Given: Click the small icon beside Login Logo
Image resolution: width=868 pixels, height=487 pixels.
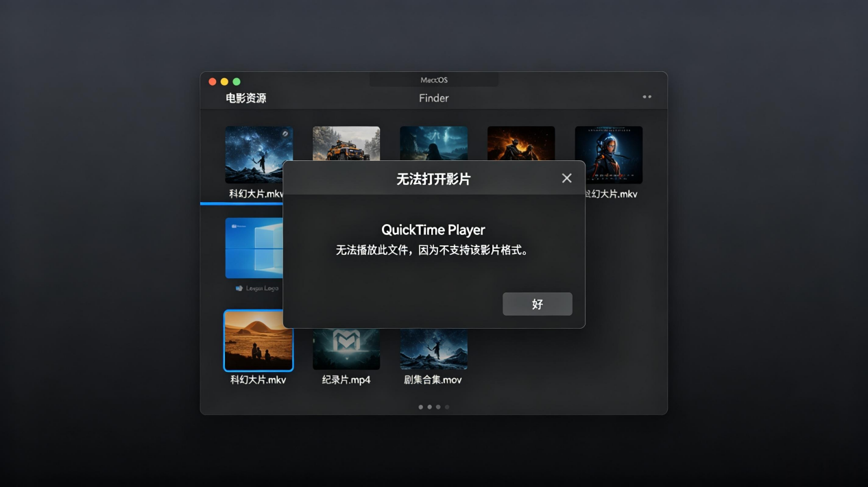Looking at the screenshot, I should [x=239, y=288].
